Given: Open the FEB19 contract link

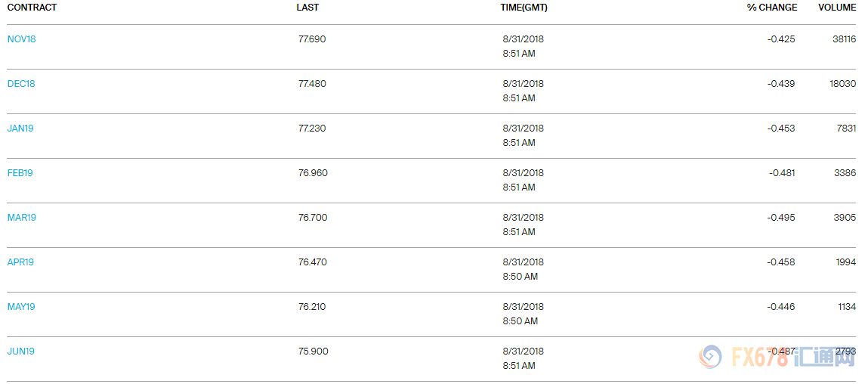Looking at the screenshot, I should (x=20, y=173).
